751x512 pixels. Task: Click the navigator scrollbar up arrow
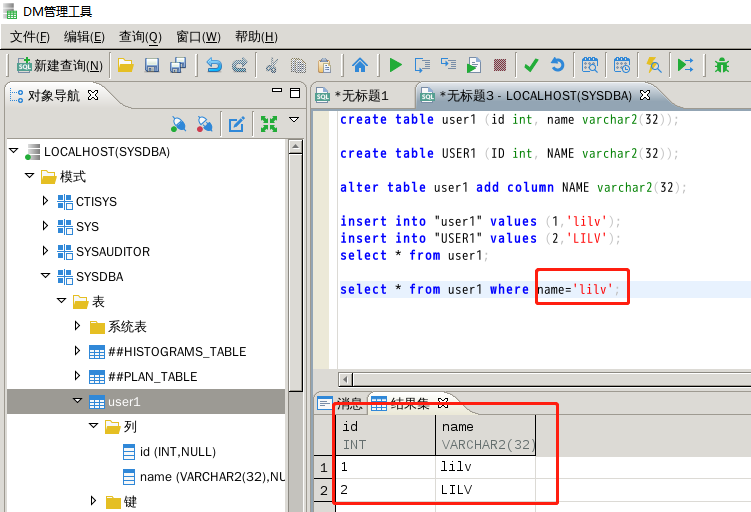click(296, 147)
